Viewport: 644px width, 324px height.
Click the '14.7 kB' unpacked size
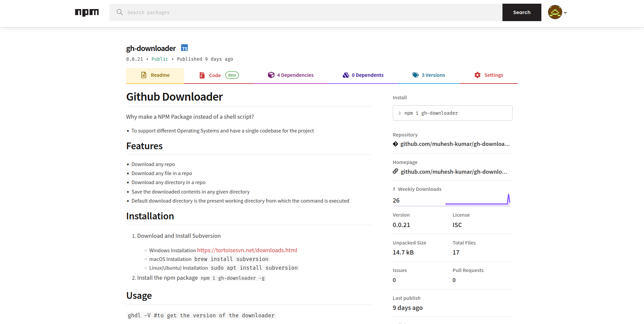[x=403, y=253]
